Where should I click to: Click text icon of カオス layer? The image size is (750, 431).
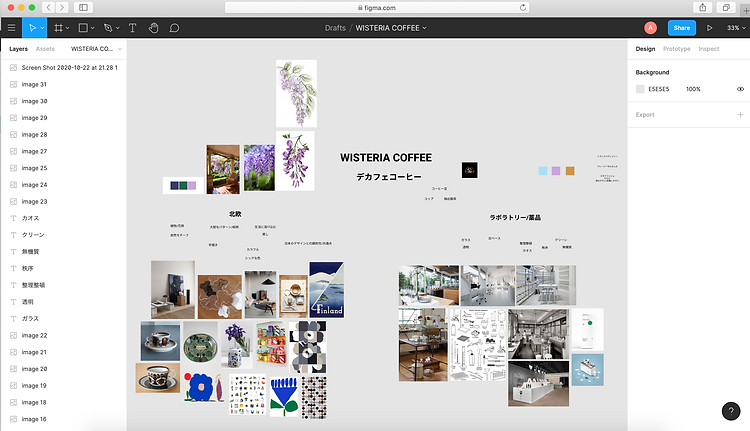(13, 218)
